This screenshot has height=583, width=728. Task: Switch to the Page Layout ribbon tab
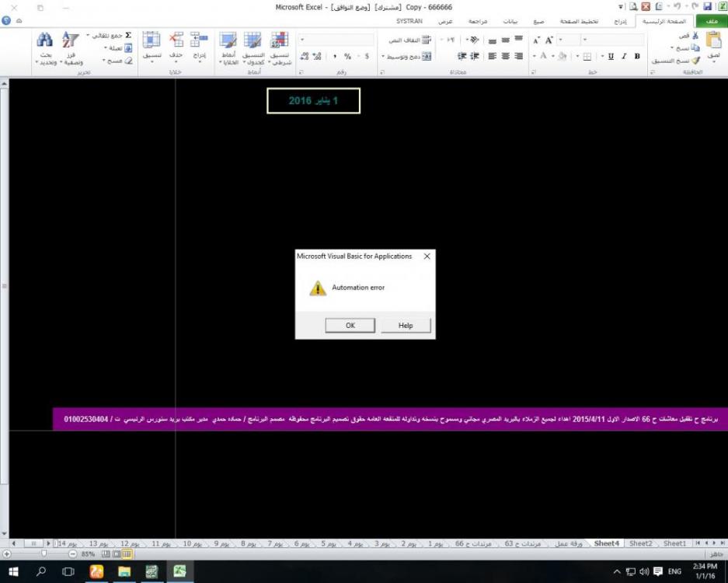coord(579,21)
